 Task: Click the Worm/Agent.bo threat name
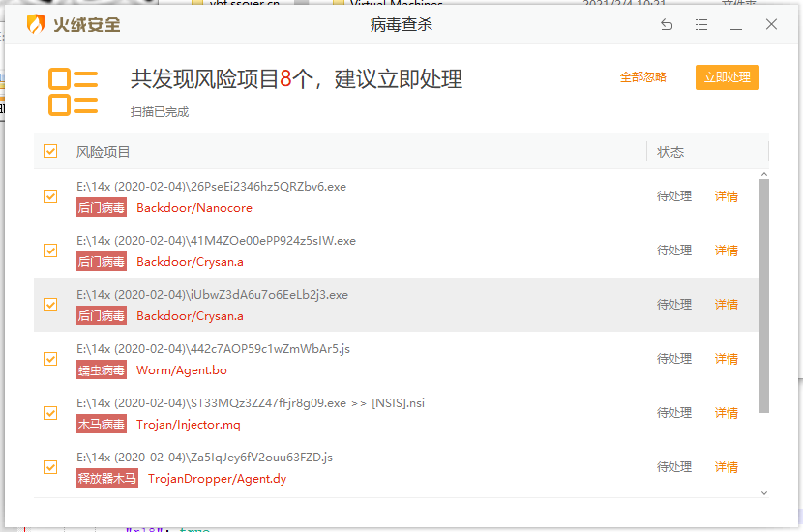182,370
